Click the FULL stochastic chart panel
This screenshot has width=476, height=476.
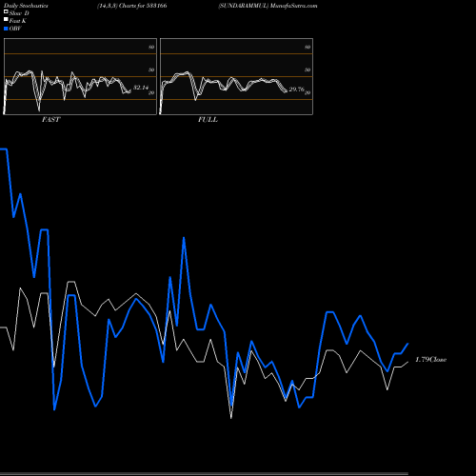[x=236, y=76]
